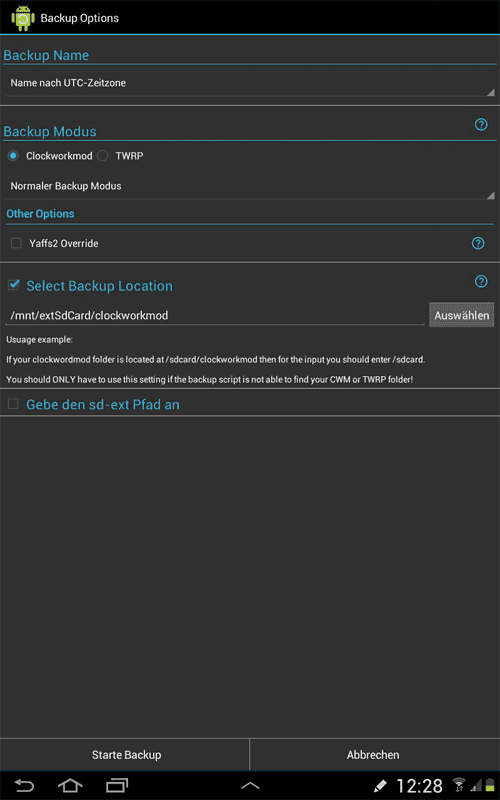Open the Name nach UTC-Zeitzone dropdown
Image resolution: width=500 pixels, height=800 pixels.
250,84
